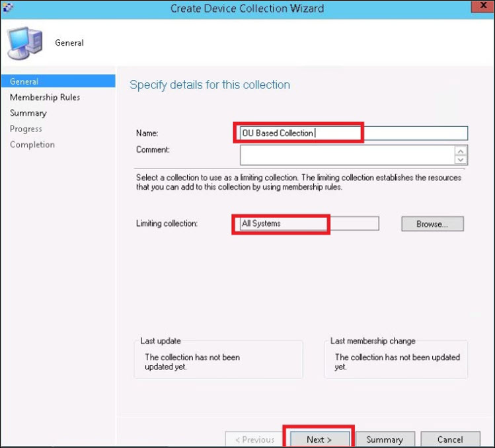Select the General step in sidebar
The image size is (495, 448).
(58, 81)
